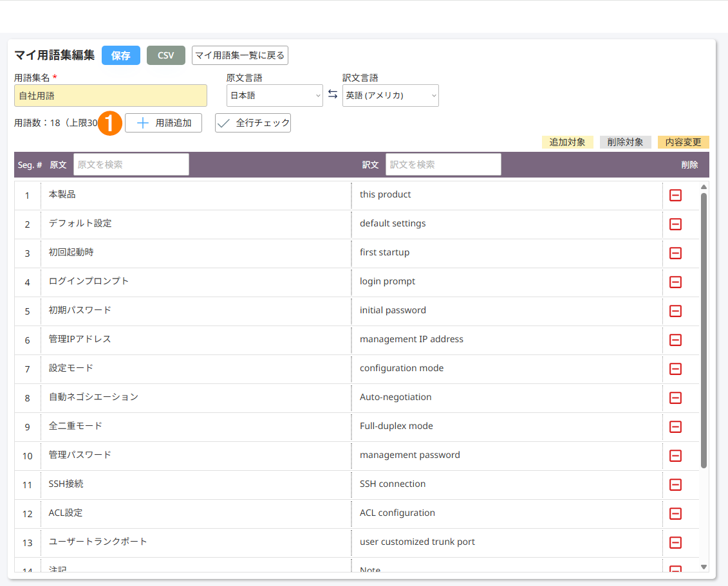The image size is (728, 586).
Task: Delete the 初回起動時 term row
Action: (675, 253)
